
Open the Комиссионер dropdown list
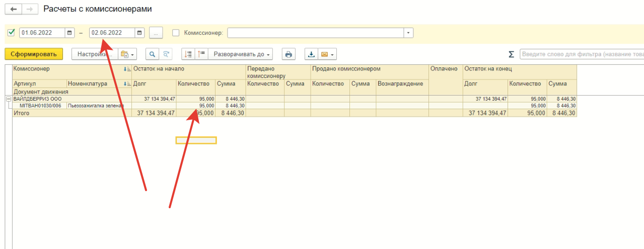tap(408, 33)
